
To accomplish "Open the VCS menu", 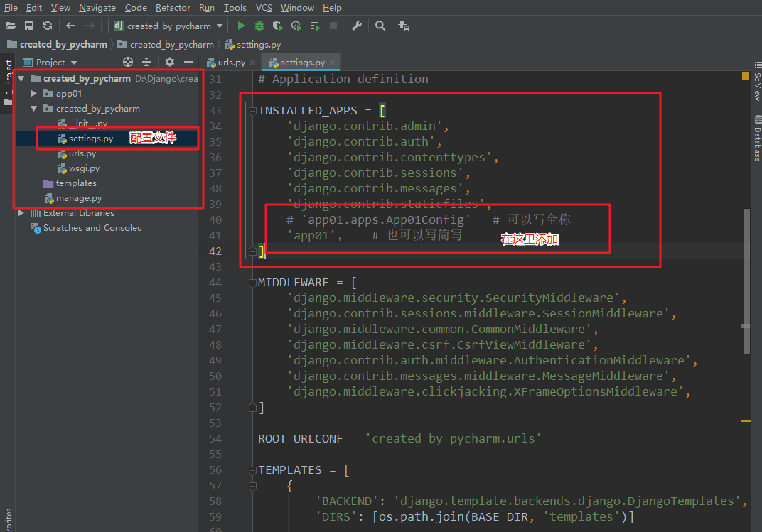I will tap(263, 8).
